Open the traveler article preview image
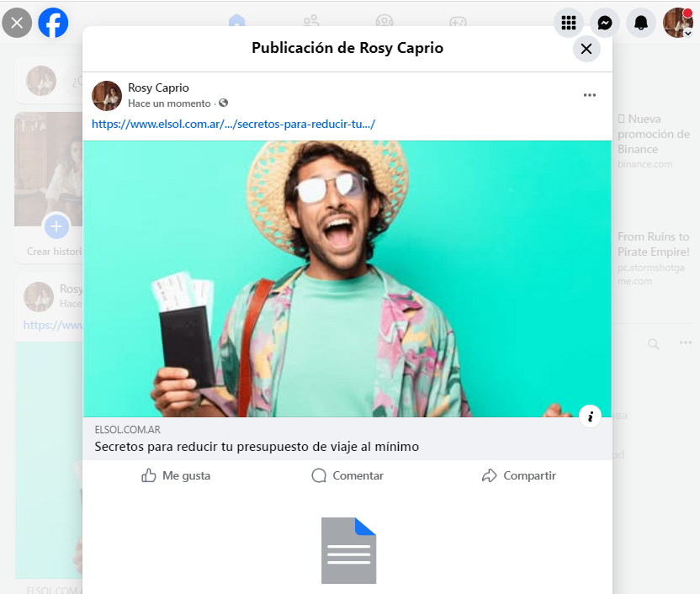The width and height of the screenshot is (700, 594). [x=347, y=279]
